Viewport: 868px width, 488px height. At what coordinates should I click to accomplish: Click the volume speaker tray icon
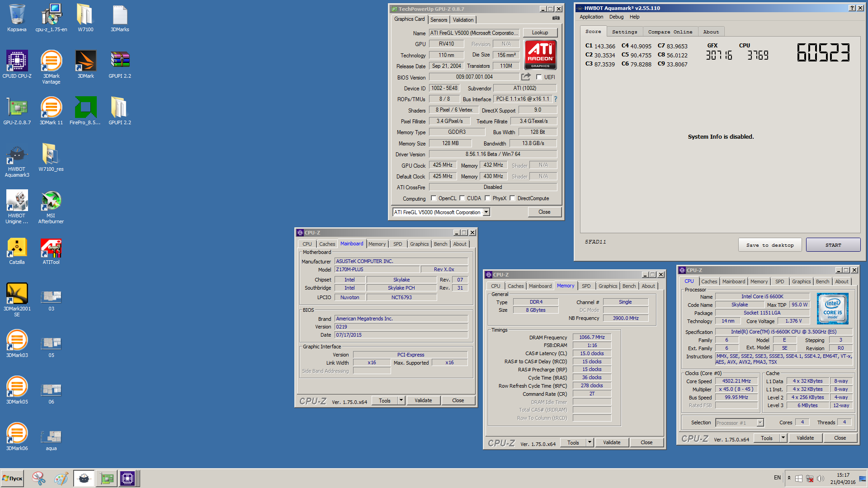(821, 478)
